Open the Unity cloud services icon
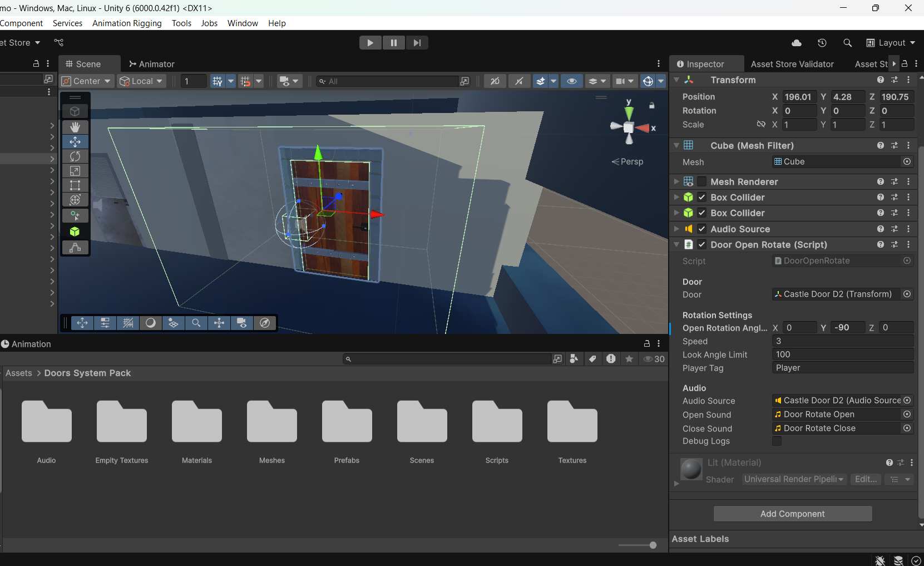This screenshot has height=566, width=924. (797, 42)
